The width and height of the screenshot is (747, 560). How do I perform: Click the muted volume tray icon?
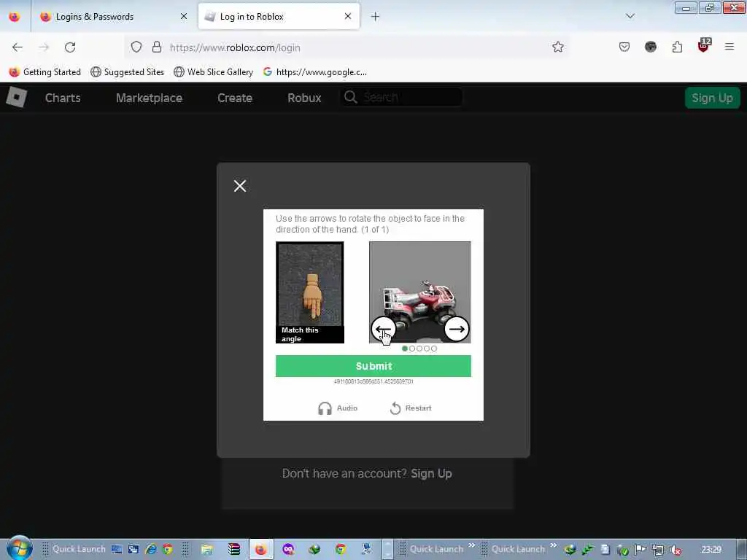tap(675, 550)
